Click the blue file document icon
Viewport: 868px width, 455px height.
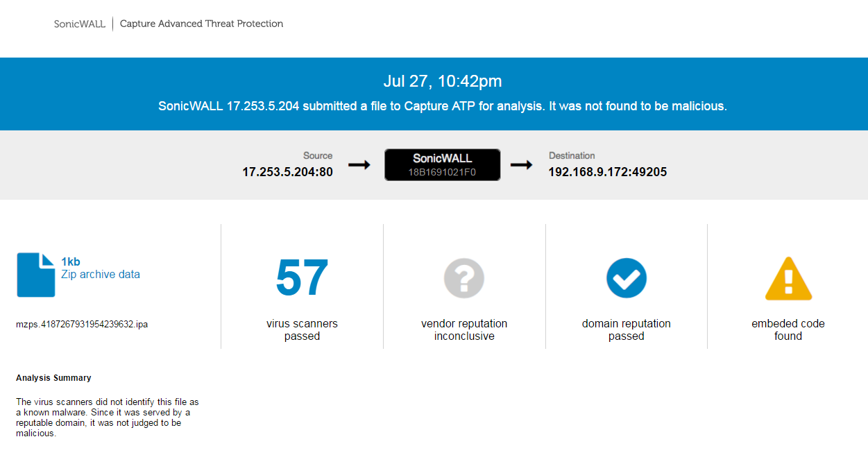click(36, 275)
